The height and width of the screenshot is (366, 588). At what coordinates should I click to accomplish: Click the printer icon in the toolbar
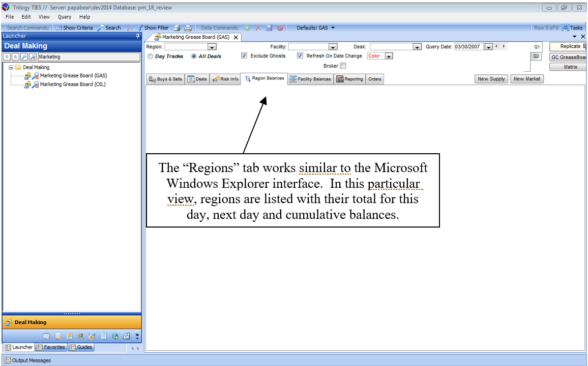coord(188,28)
